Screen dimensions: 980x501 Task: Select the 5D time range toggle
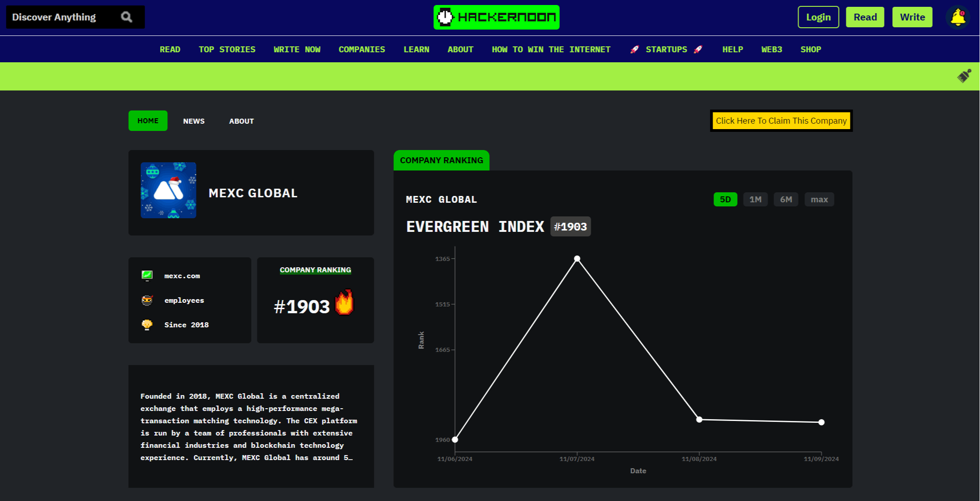point(725,200)
